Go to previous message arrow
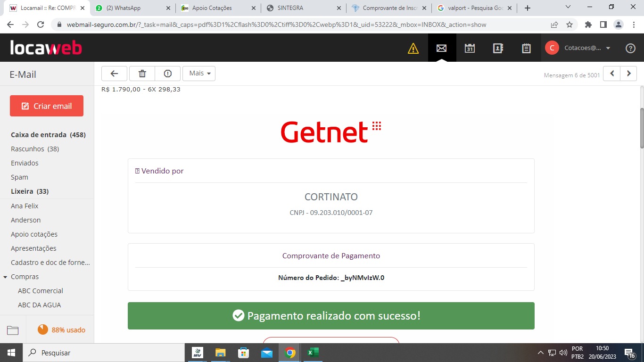 [612, 74]
